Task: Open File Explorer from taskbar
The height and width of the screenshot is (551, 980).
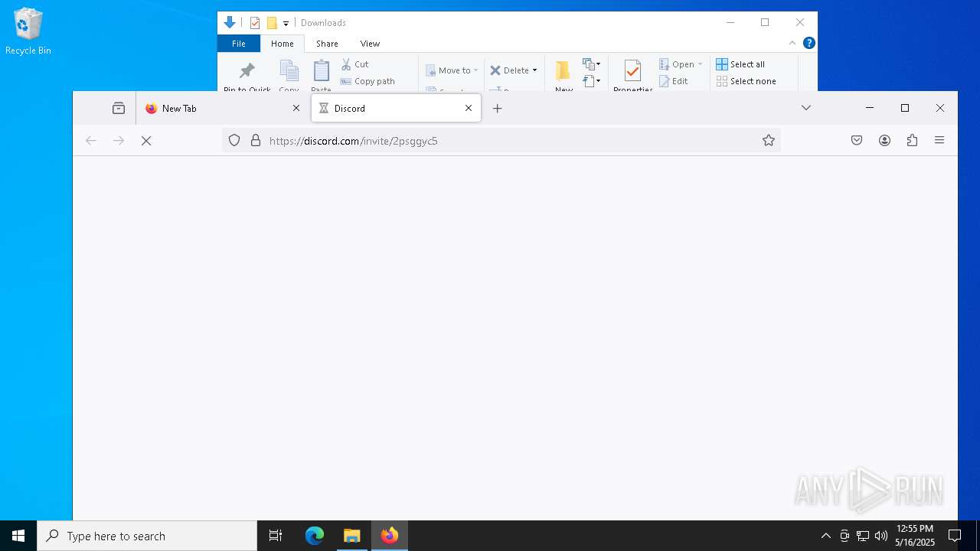Action: (352, 536)
